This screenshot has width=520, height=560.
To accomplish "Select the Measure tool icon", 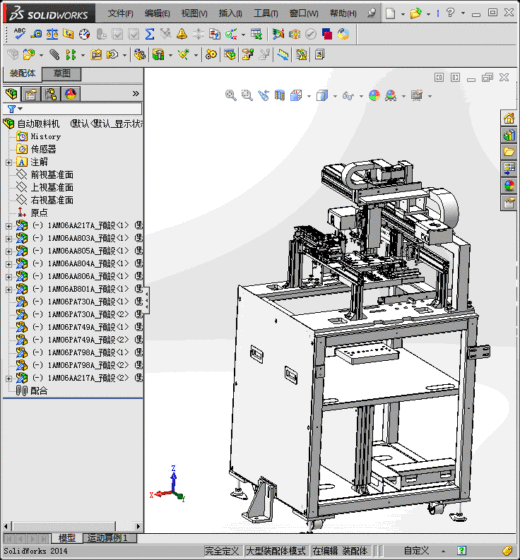I will (36, 34).
